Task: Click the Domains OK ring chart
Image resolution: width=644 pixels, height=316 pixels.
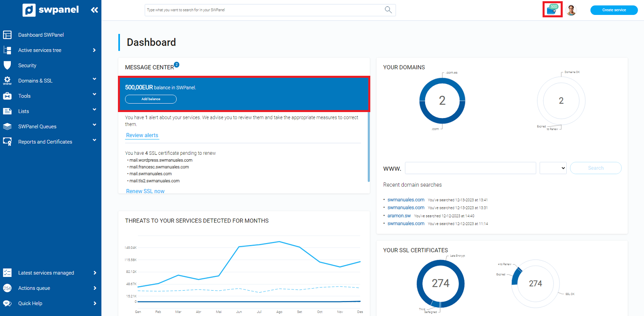Action: pyautogui.click(x=561, y=101)
